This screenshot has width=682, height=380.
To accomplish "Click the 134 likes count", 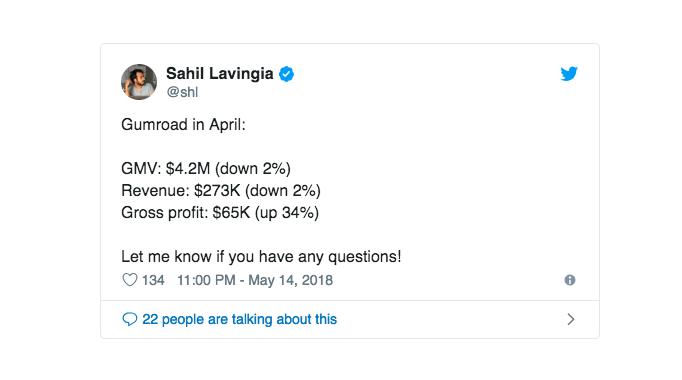I will 153,280.
